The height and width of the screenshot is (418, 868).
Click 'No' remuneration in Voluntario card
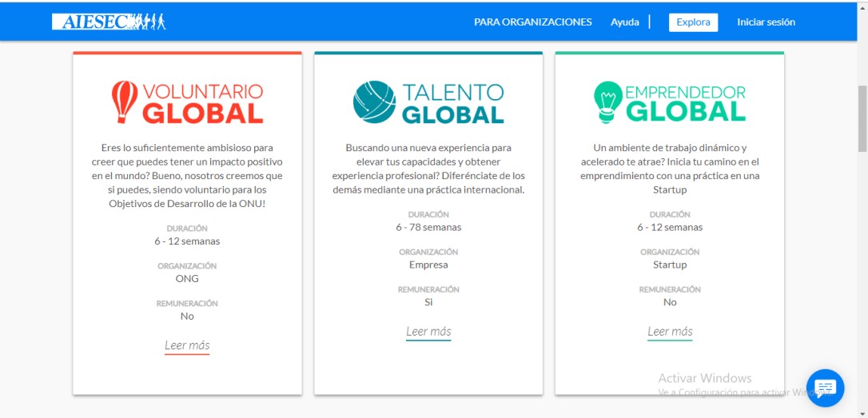(187, 316)
